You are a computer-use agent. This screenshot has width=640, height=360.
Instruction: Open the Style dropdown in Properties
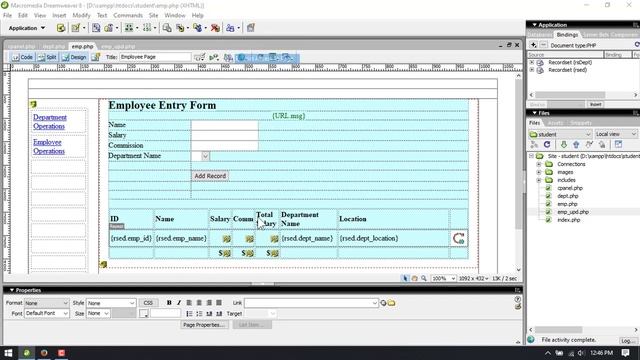pyautogui.click(x=111, y=303)
